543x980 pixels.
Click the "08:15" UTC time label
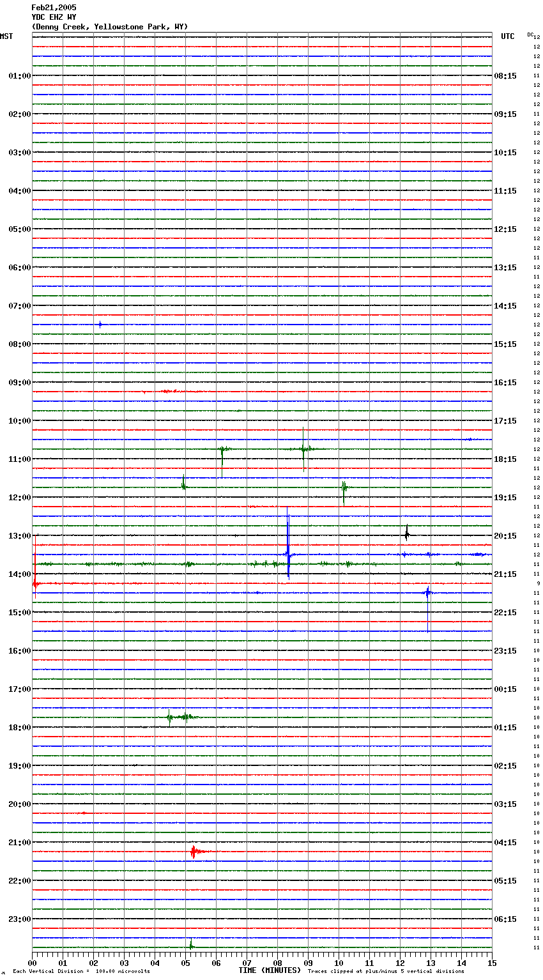pyautogui.click(x=505, y=76)
